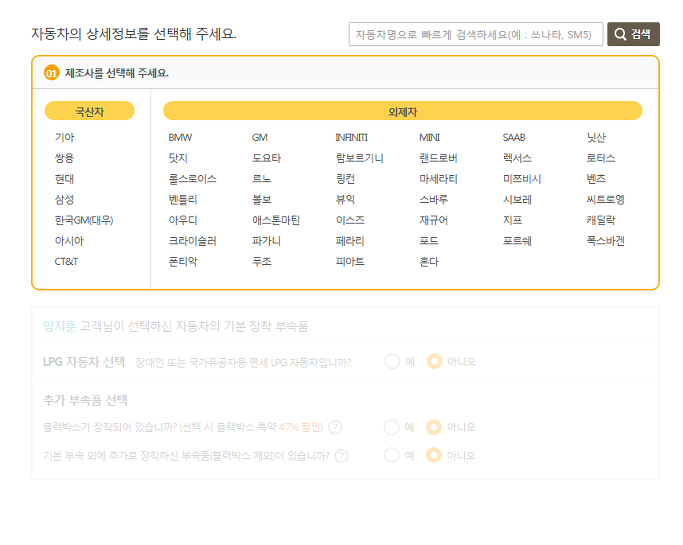Select 포르쉐 manufacturer
Viewport: 683px width, 545px height.
(x=517, y=241)
